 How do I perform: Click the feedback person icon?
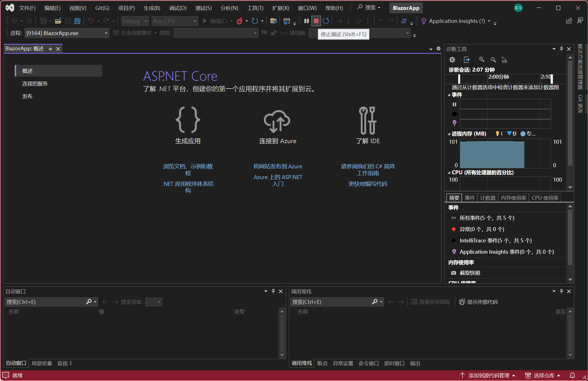[580, 21]
